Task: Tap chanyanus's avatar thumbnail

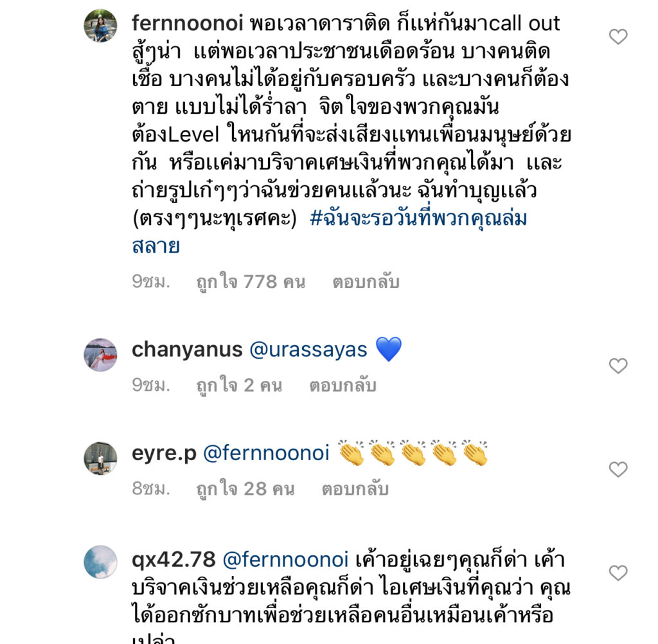Action: pyautogui.click(x=100, y=355)
